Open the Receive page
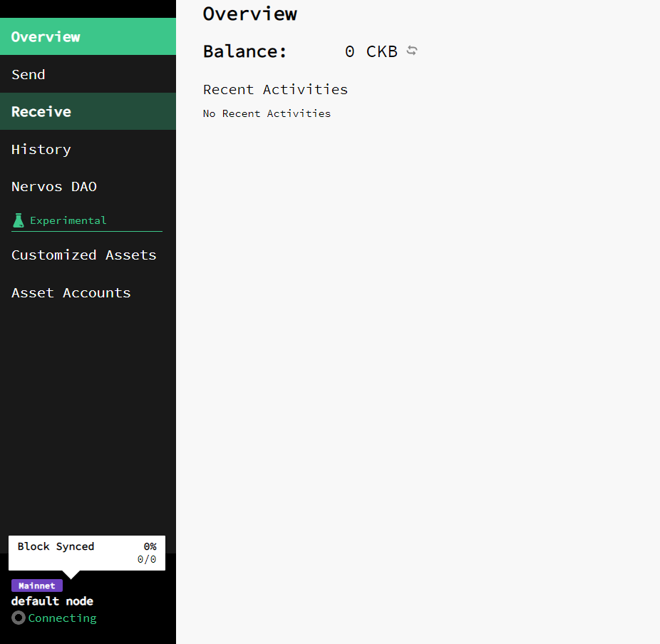This screenshot has width=660, height=644. (88, 112)
